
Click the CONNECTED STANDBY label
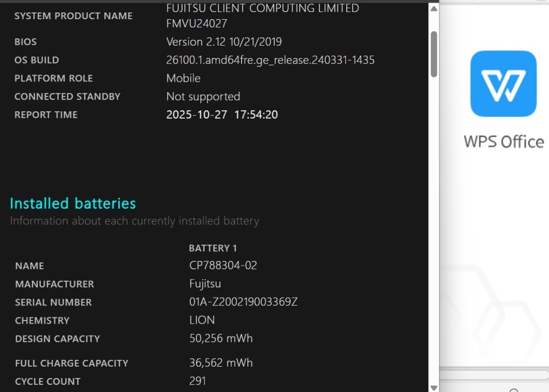click(67, 96)
